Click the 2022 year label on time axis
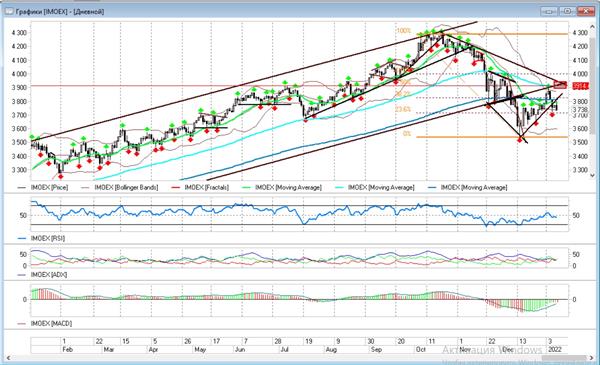600x365 pixels. coord(555,350)
